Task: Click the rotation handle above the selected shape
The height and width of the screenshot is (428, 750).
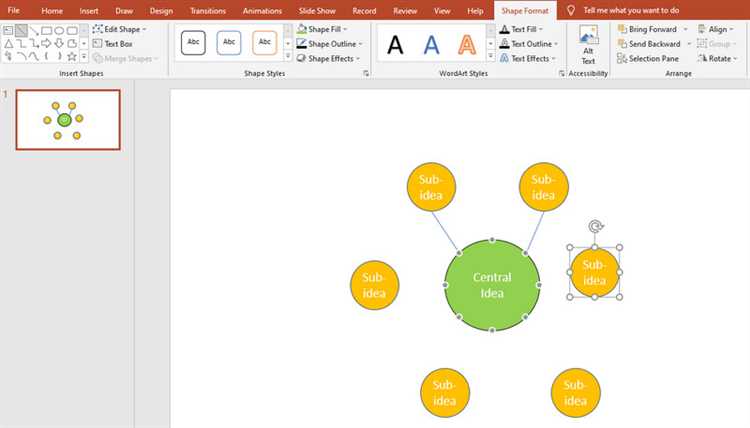Action: [595, 227]
